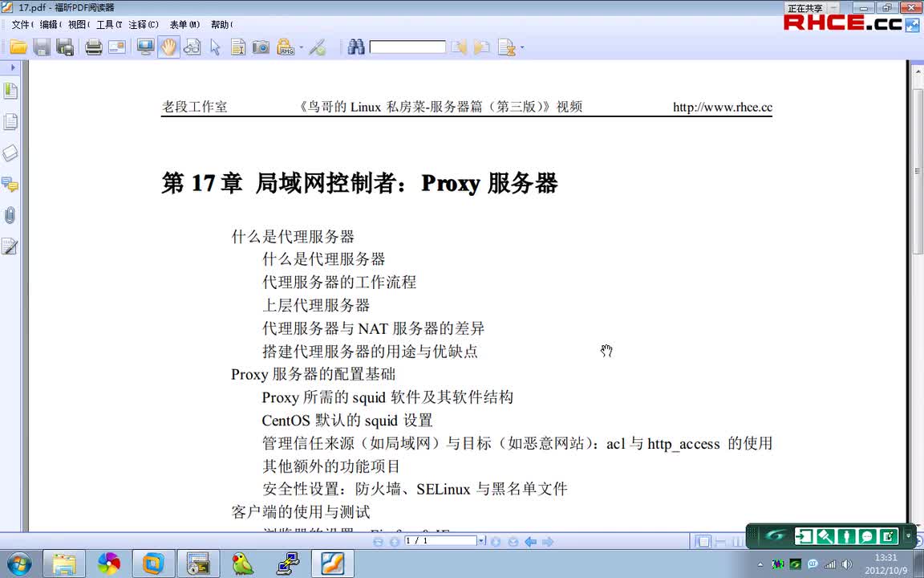Click http://www.rhce.cc header link
The height and width of the screenshot is (578, 924).
point(723,108)
